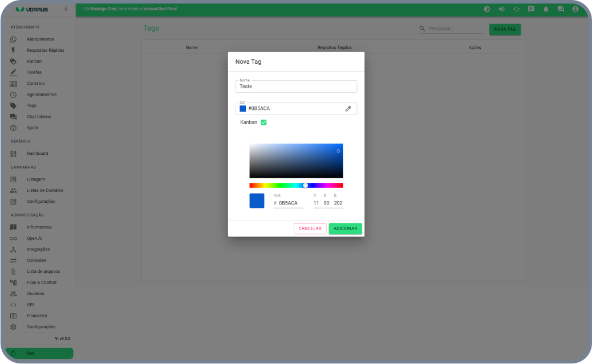
Task: Toggle dark mode brightness icon
Action: tap(486, 9)
